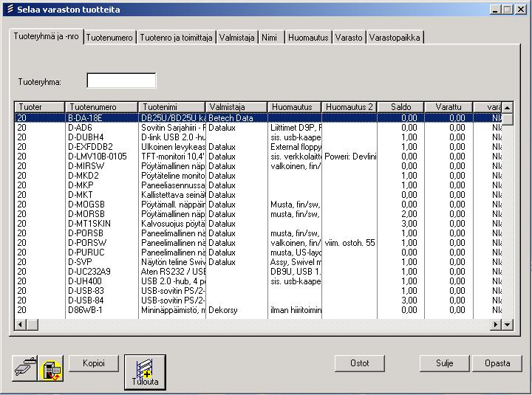Click the Tuotenimi column header

click(171, 107)
